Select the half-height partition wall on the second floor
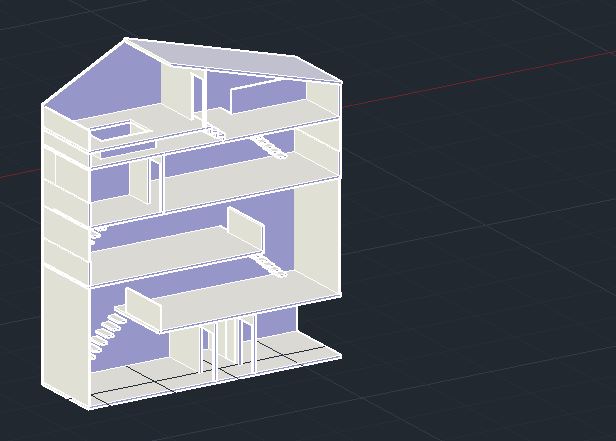The image size is (616, 441). (x=245, y=231)
